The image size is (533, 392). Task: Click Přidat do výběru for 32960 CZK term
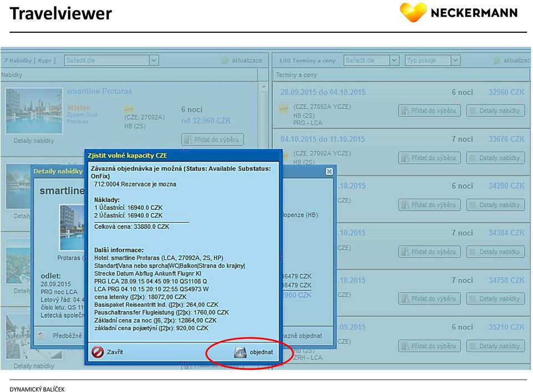point(429,110)
